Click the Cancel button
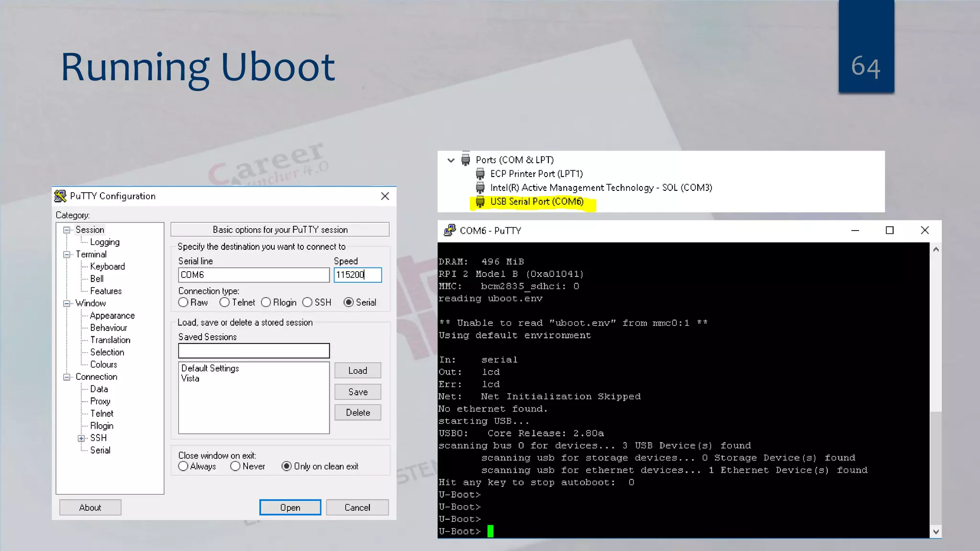 pyautogui.click(x=357, y=507)
